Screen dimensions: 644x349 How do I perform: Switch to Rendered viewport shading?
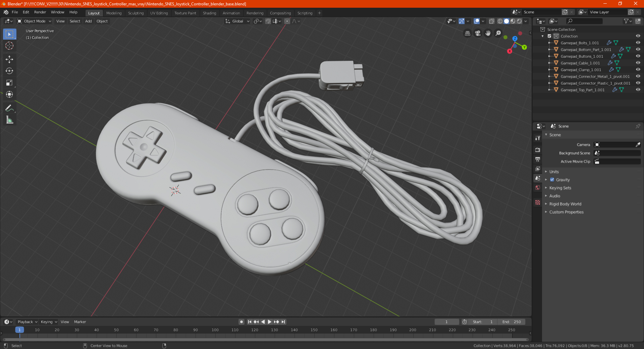tap(519, 21)
